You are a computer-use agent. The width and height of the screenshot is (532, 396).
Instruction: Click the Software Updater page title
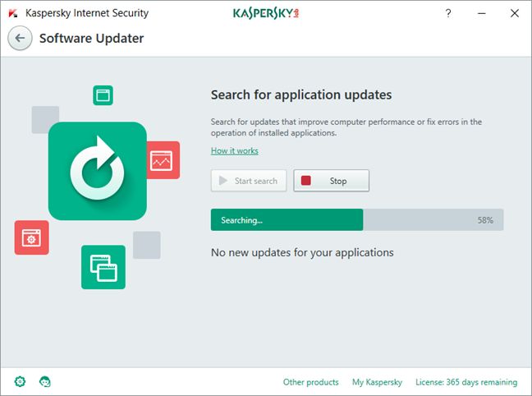tap(92, 38)
